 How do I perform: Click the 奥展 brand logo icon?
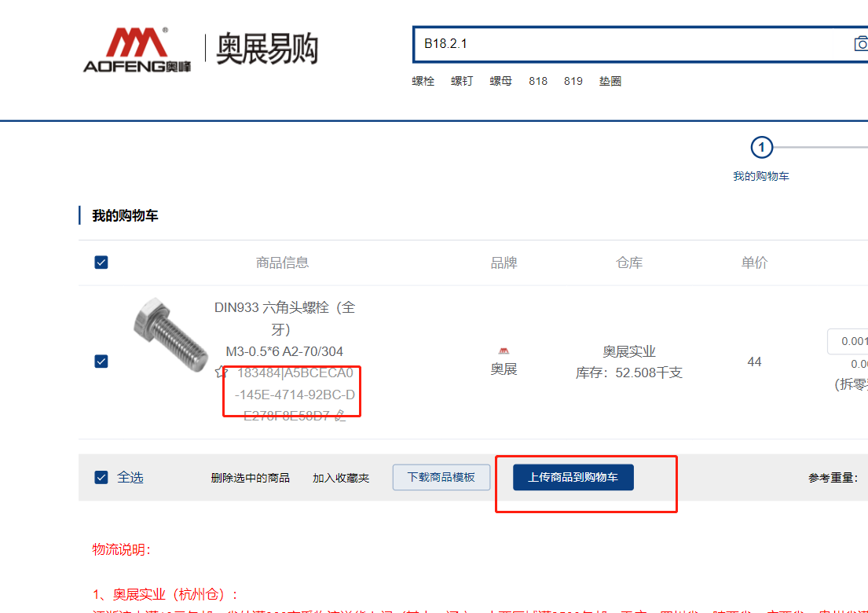click(x=504, y=351)
